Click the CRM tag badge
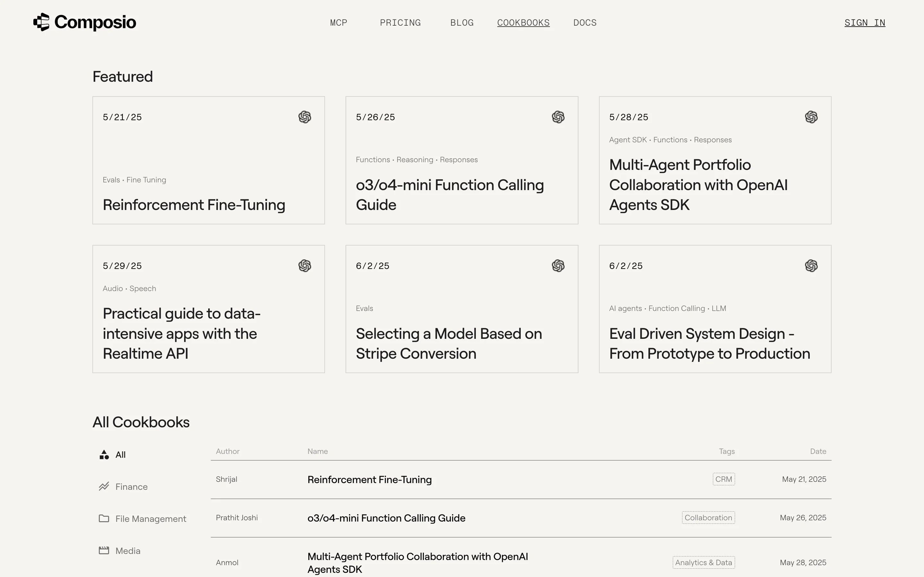The width and height of the screenshot is (924, 577). (723, 479)
